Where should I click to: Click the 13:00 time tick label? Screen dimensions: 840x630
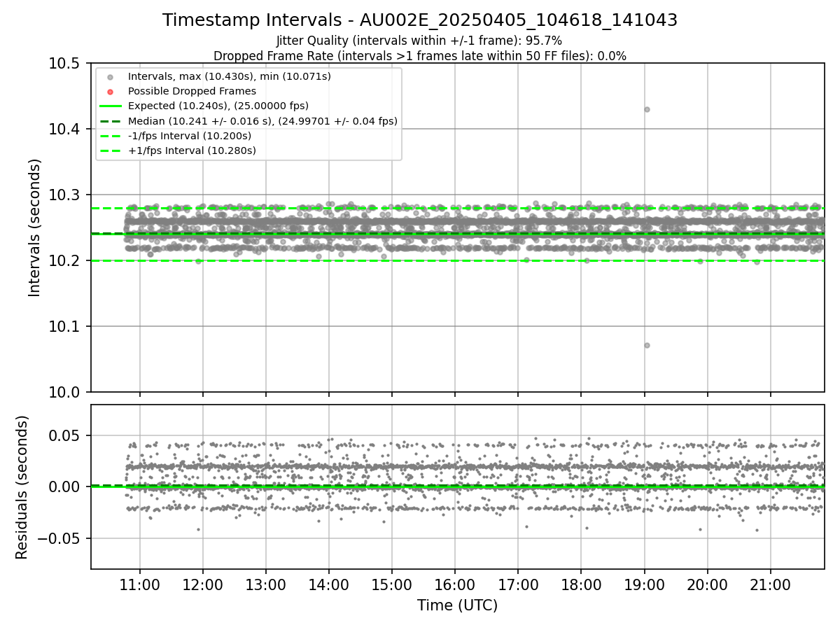pos(265,584)
